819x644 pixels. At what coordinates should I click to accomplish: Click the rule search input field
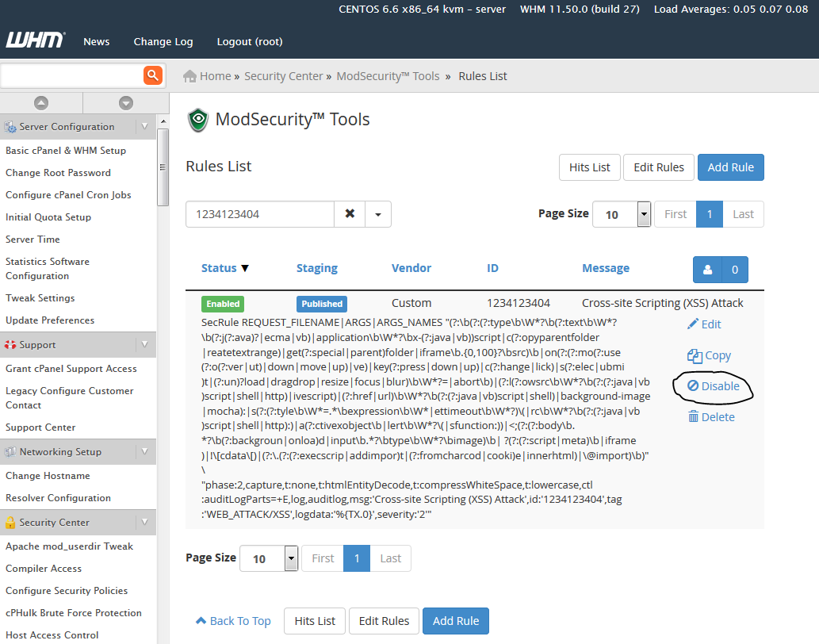259,214
